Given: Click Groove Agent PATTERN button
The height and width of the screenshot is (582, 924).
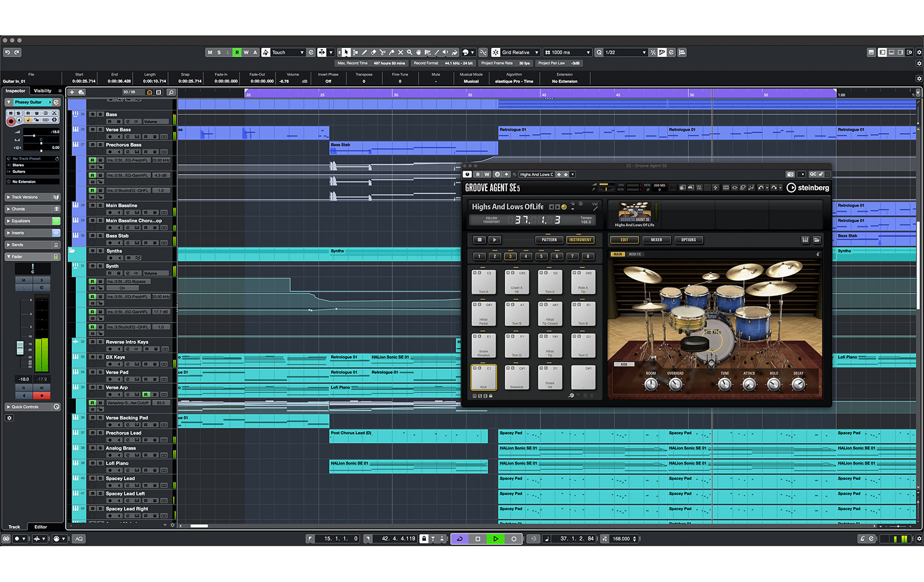Looking at the screenshot, I should pyautogui.click(x=549, y=240).
